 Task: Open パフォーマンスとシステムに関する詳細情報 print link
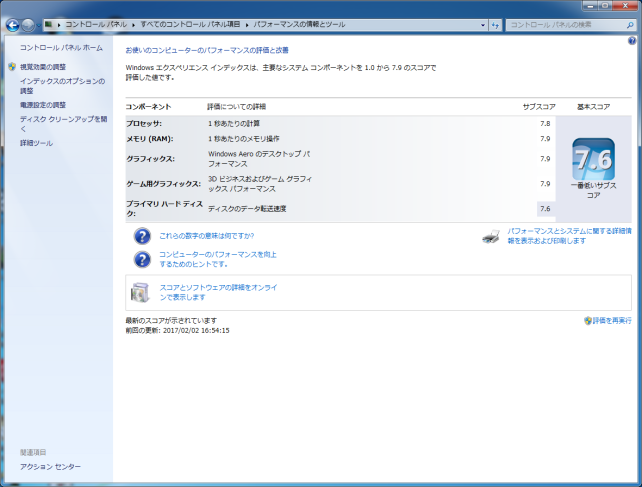pos(570,236)
